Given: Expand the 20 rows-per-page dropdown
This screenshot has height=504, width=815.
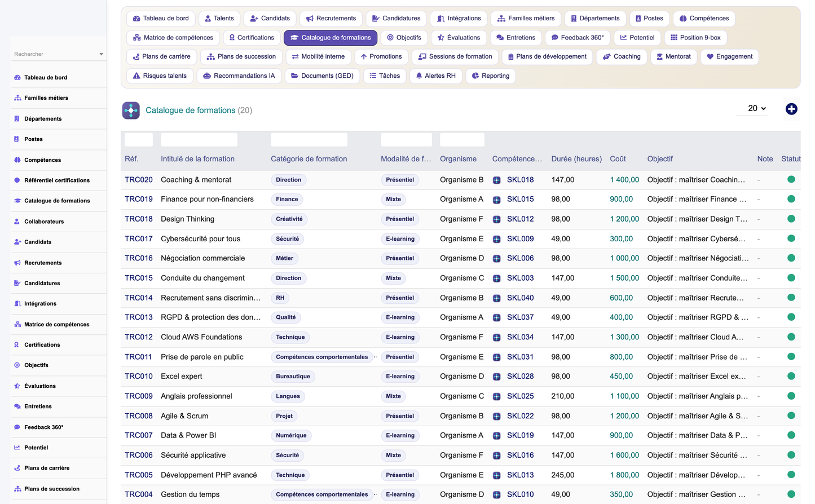Looking at the screenshot, I should [757, 108].
